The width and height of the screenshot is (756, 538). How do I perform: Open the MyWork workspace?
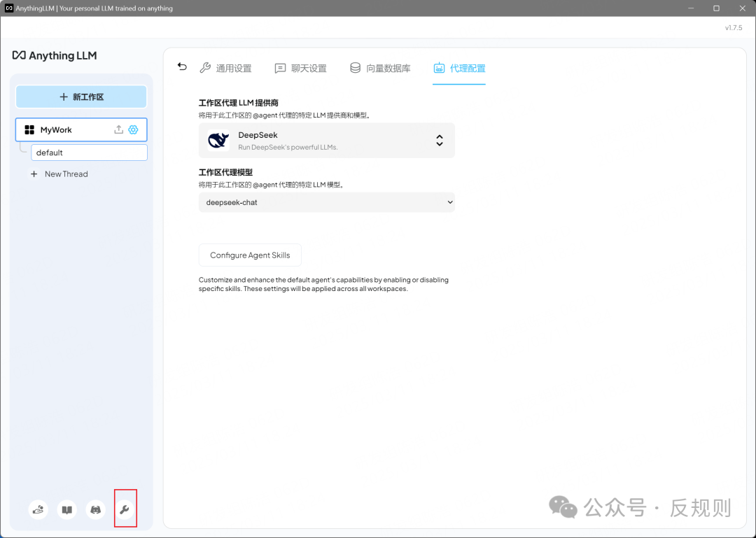click(x=81, y=129)
